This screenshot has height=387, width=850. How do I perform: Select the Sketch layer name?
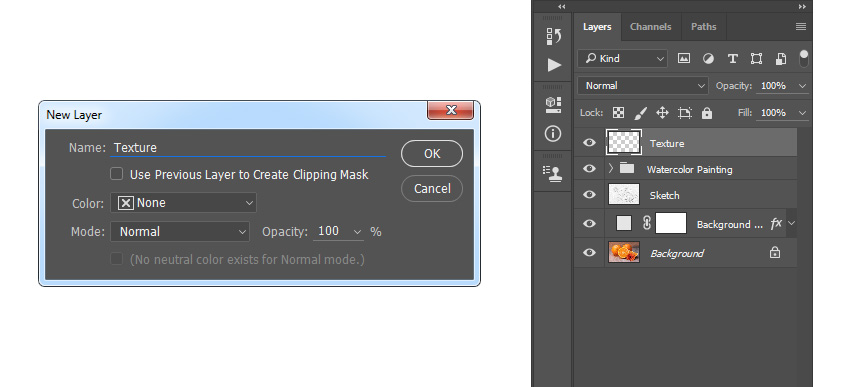coord(665,195)
